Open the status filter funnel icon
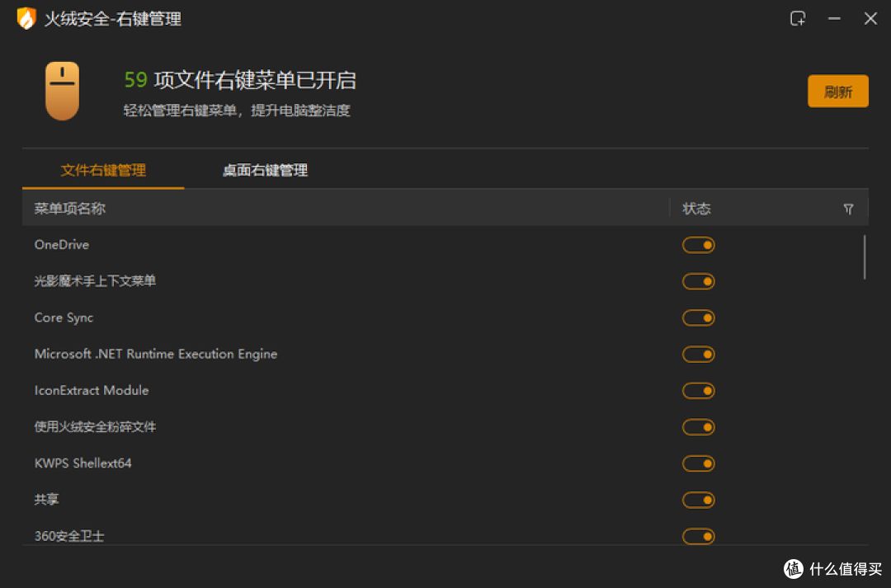 [x=848, y=209]
